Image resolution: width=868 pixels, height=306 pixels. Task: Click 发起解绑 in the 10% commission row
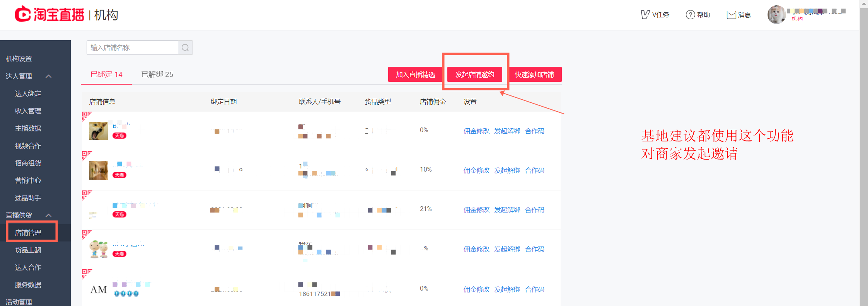click(507, 170)
